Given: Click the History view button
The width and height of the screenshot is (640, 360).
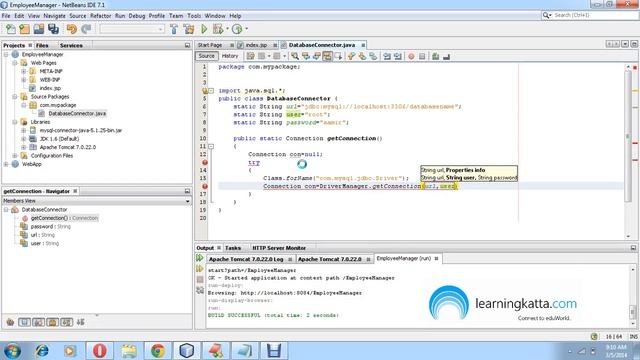Looking at the screenshot, I should click(x=230, y=56).
